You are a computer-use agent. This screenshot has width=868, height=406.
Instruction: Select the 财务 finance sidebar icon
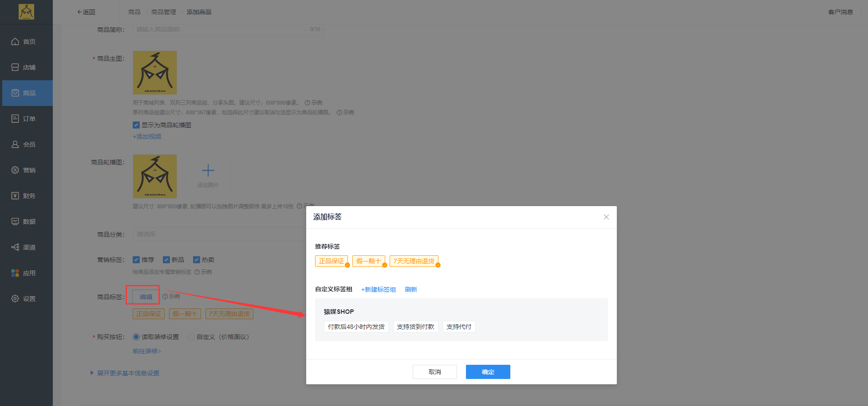27,195
